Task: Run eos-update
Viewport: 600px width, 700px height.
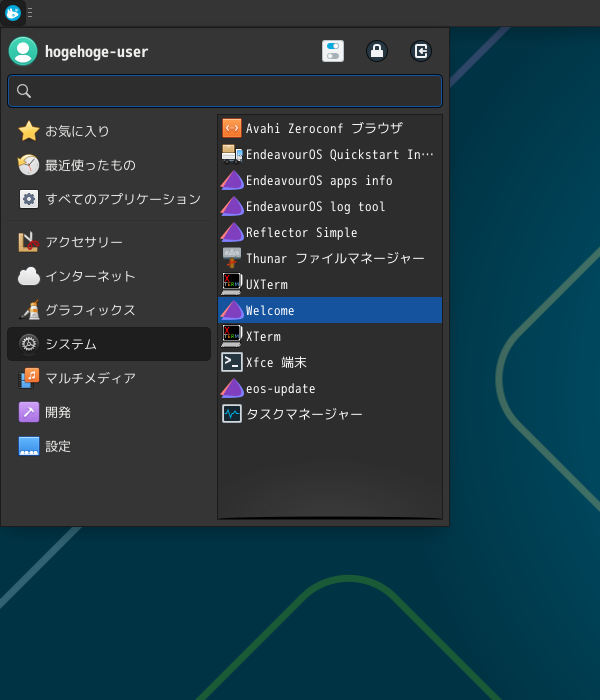Action: (x=330, y=388)
